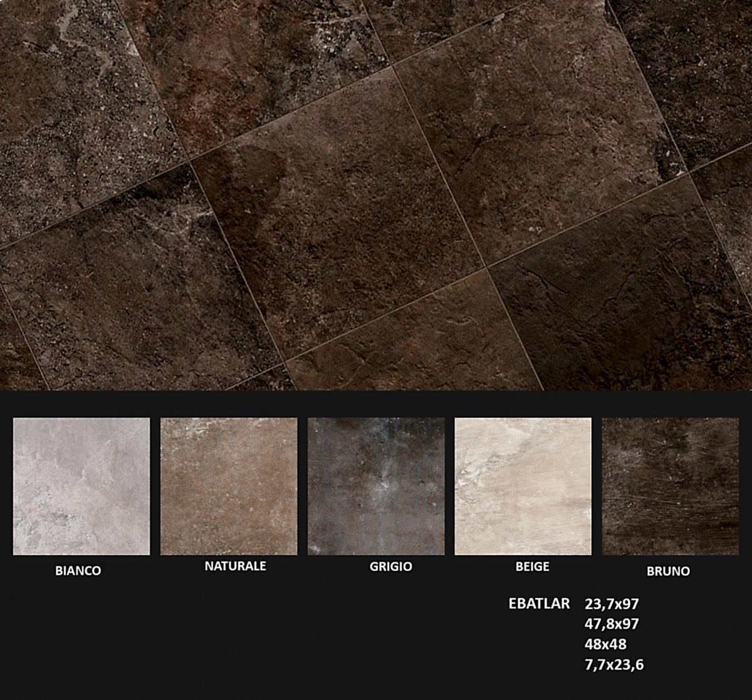752x700 pixels.
Task: Pick the Grigio dark grey swatch
Action: 376,486
